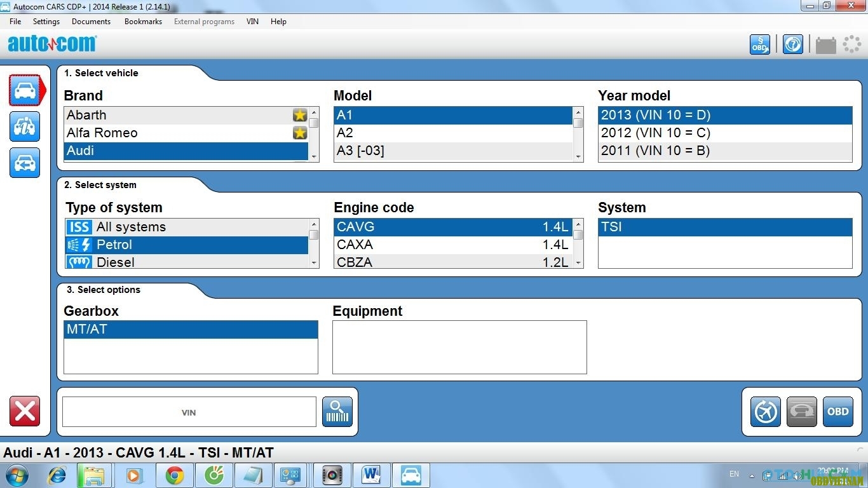Click into the VIN input field
This screenshot has width=868, height=488.
click(189, 412)
